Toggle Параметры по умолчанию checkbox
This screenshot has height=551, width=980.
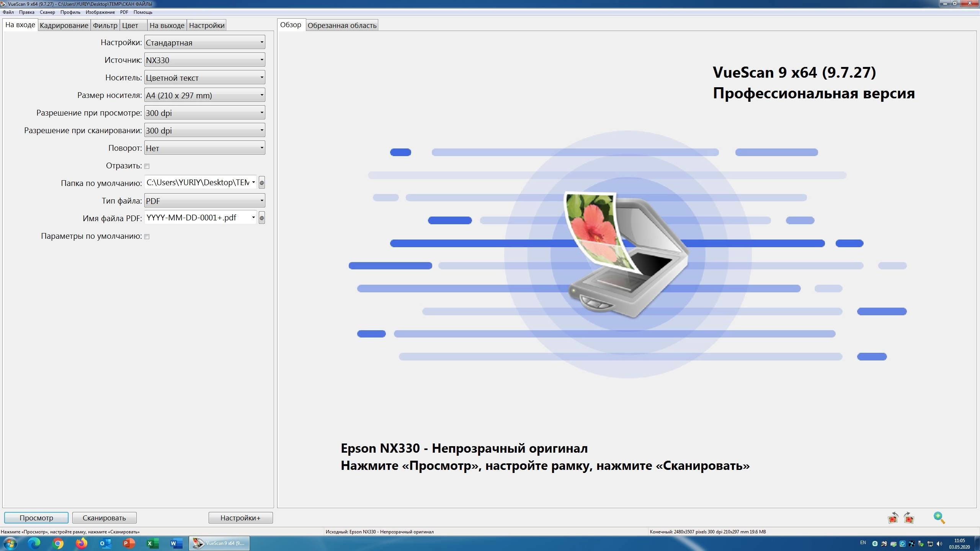(147, 236)
